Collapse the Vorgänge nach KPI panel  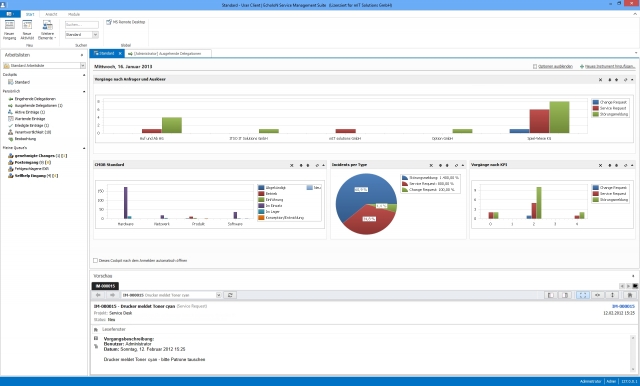coord(632,166)
